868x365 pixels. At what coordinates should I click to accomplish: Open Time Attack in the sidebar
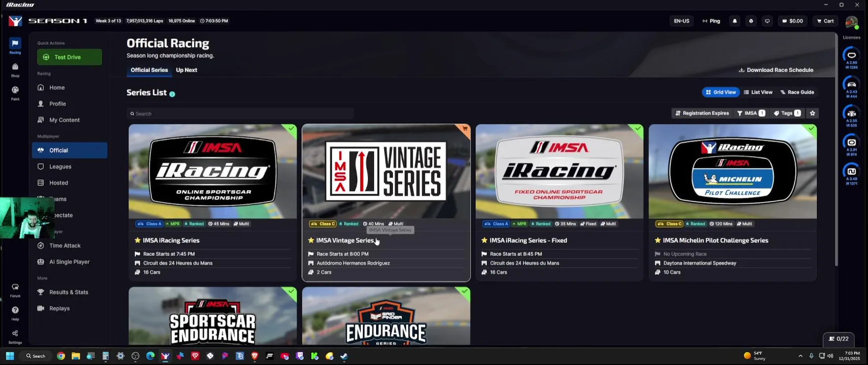click(70, 246)
